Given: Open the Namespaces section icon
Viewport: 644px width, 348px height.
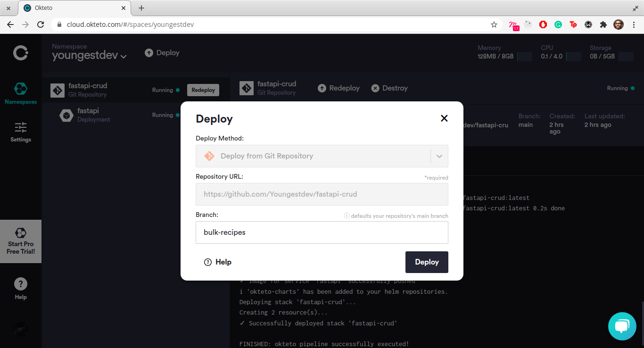Looking at the screenshot, I should (21, 89).
